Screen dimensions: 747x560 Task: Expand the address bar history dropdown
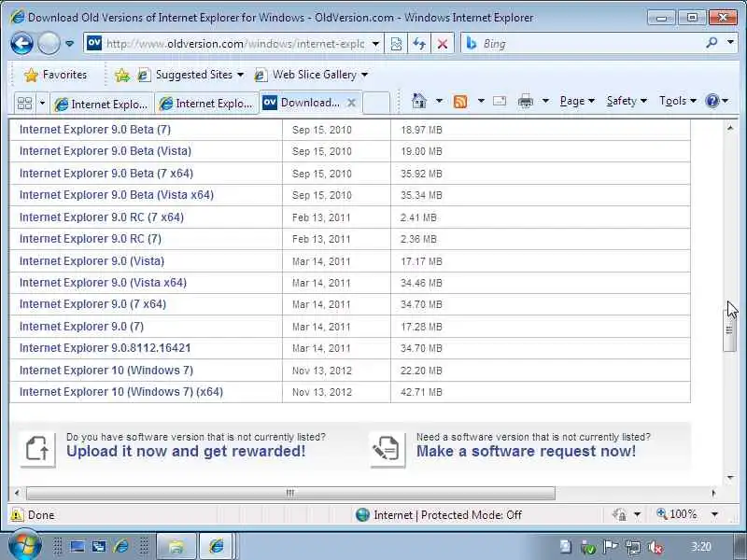pyautogui.click(x=376, y=44)
